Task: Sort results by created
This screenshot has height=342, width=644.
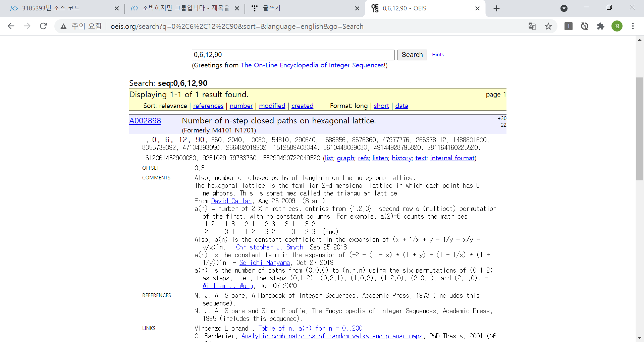Action: coord(302,106)
